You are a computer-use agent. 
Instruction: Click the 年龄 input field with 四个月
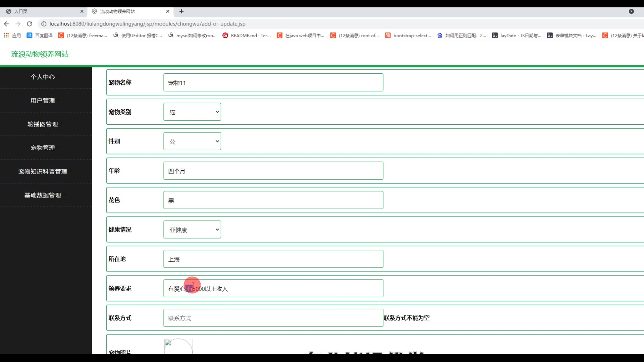click(273, 171)
